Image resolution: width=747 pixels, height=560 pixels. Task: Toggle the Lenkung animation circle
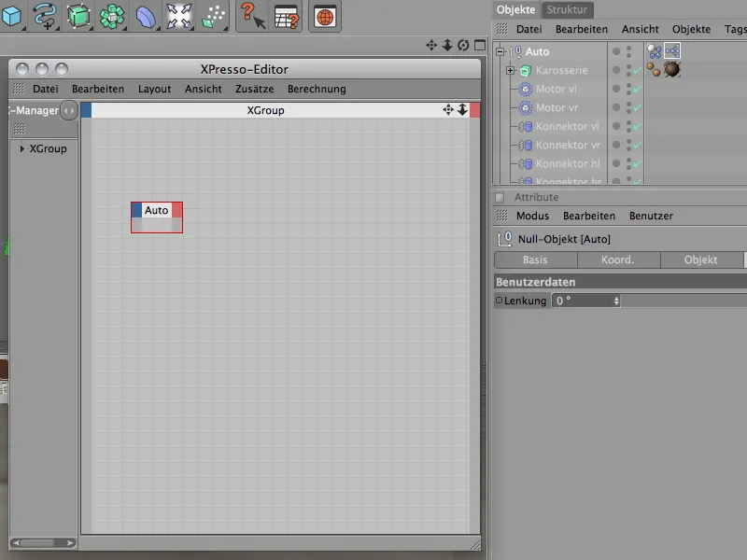(499, 301)
